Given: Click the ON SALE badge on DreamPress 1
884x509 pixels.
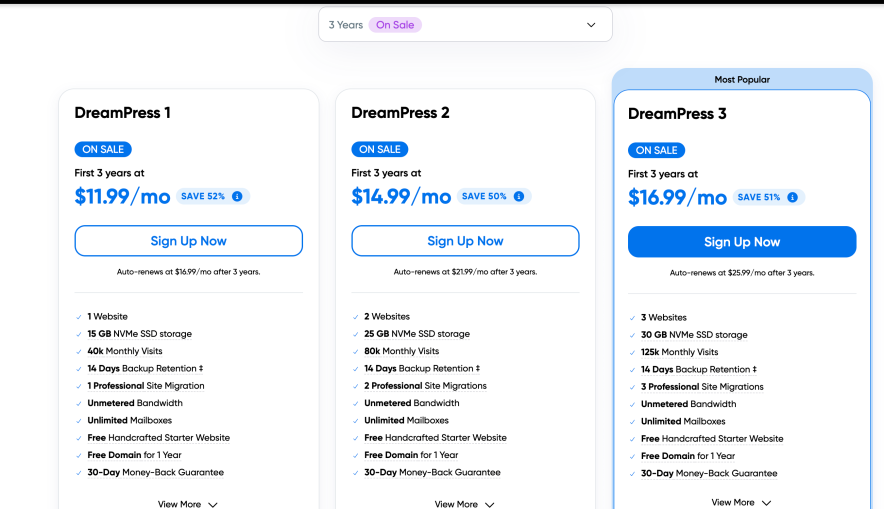Looking at the screenshot, I should coord(103,149).
